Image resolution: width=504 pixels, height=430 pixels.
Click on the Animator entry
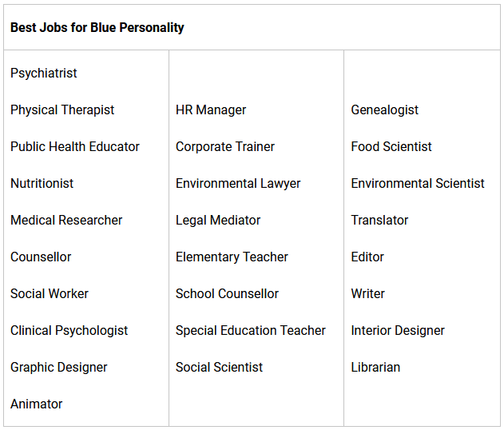pyautogui.click(x=36, y=404)
